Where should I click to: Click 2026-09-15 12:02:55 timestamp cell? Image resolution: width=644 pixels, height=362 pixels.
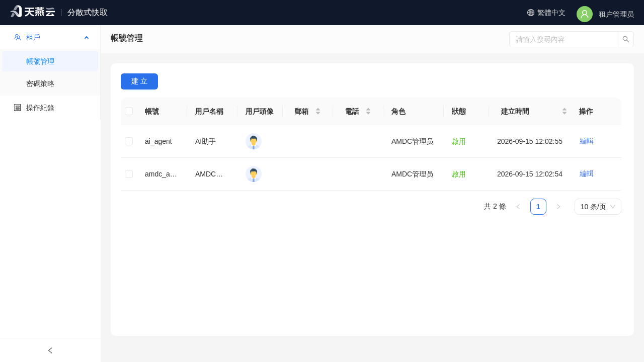tap(530, 141)
